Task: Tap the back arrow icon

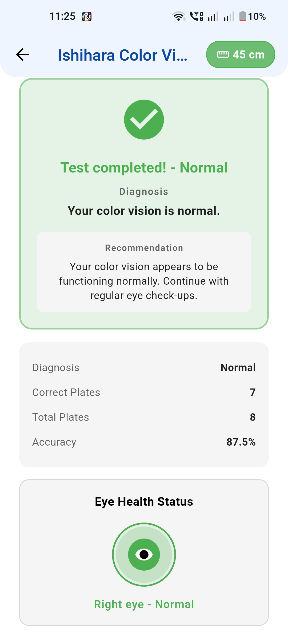Action: point(23,55)
